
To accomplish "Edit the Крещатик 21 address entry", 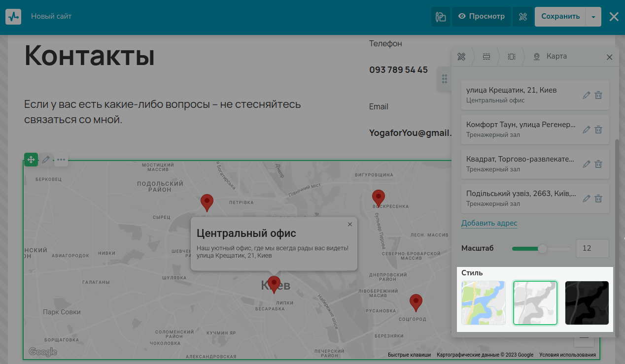I will 586,95.
